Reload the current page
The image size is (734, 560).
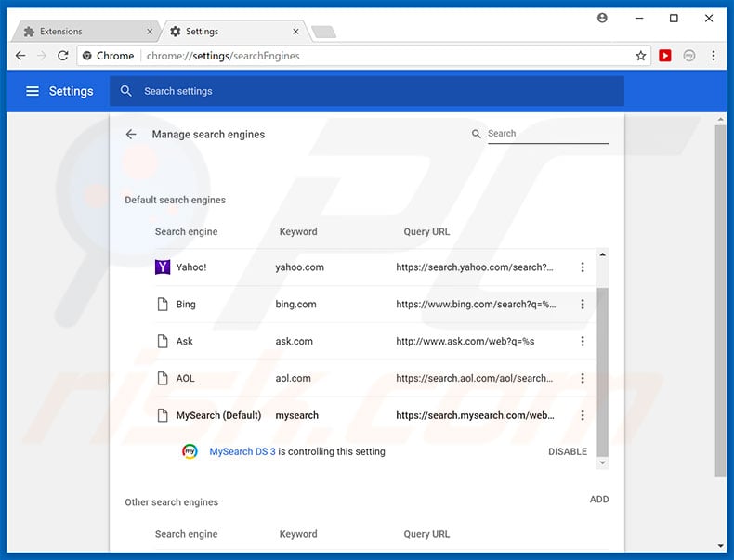point(63,56)
